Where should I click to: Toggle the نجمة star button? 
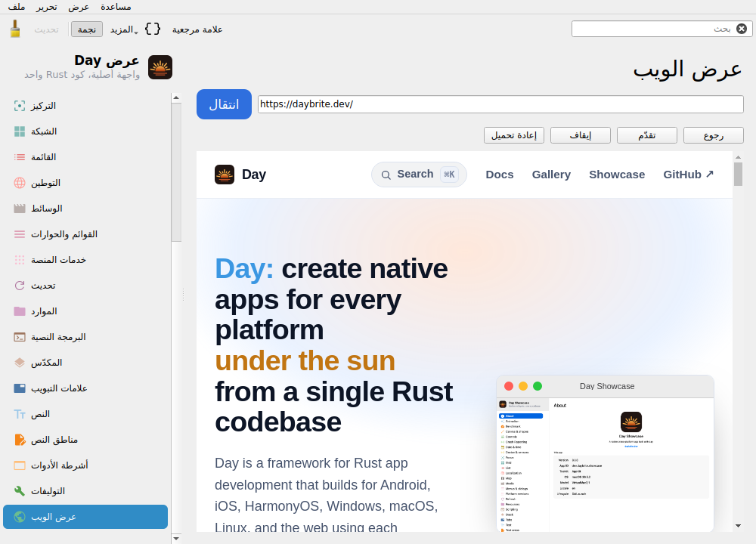point(87,29)
